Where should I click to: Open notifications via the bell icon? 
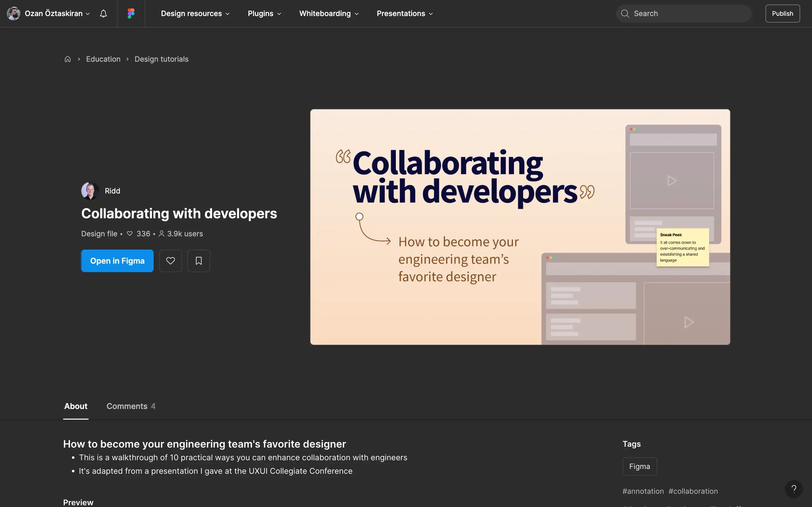pos(103,14)
